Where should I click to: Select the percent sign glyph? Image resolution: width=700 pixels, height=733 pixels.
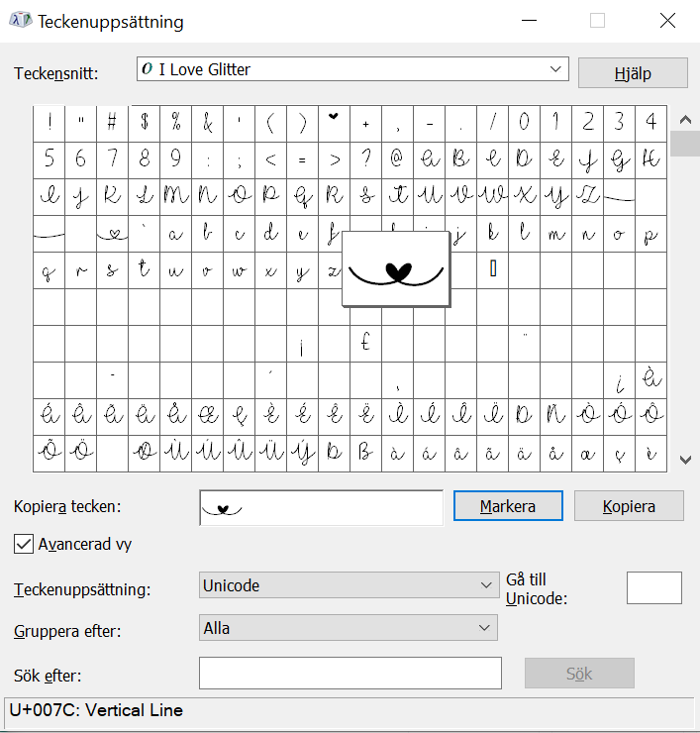click(x=175, y=122)
